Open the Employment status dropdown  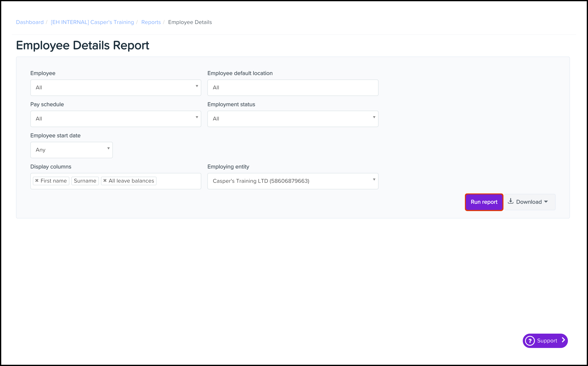pyautogui.click(x=293, y=119)
